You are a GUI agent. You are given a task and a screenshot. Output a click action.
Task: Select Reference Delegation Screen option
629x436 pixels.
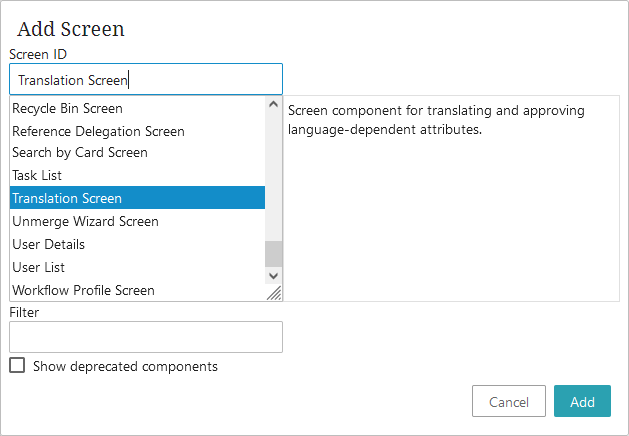point(137,131)
